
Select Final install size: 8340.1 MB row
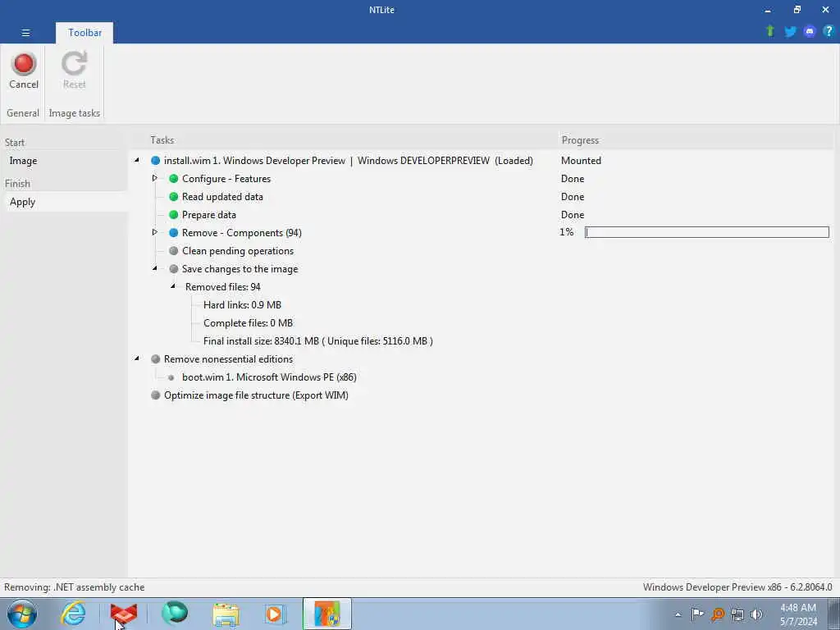pyautogui.click(x=318, y=340)
